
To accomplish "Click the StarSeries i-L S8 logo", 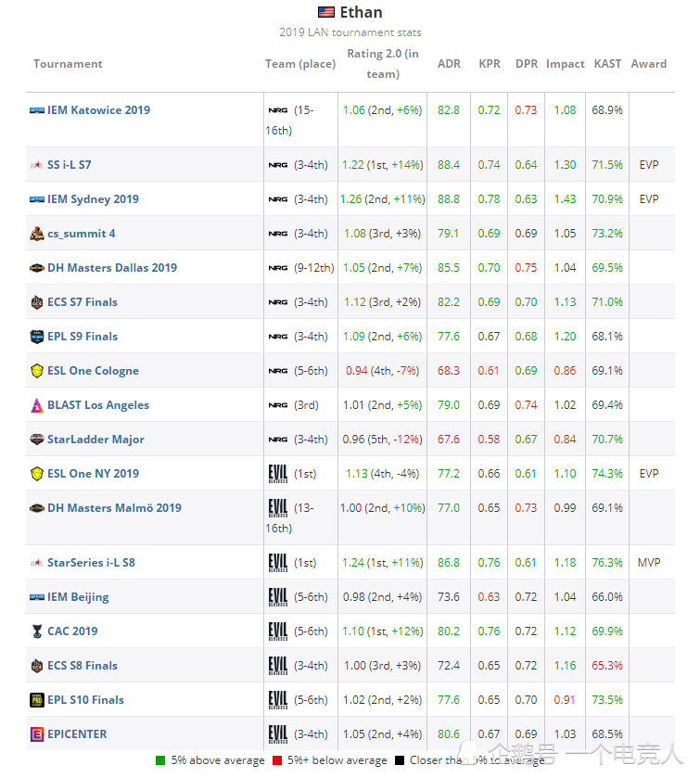I will pyautogui.click(x=37, y=563).
